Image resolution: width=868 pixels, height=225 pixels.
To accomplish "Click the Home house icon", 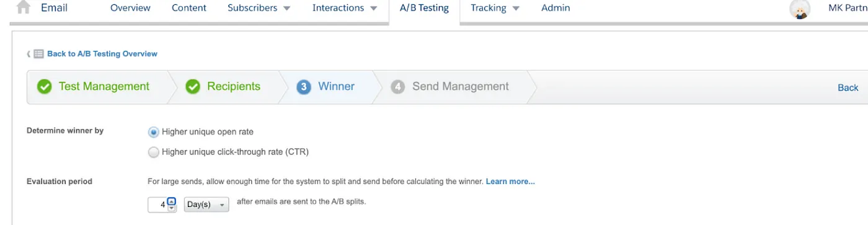I will click(24, 7).
